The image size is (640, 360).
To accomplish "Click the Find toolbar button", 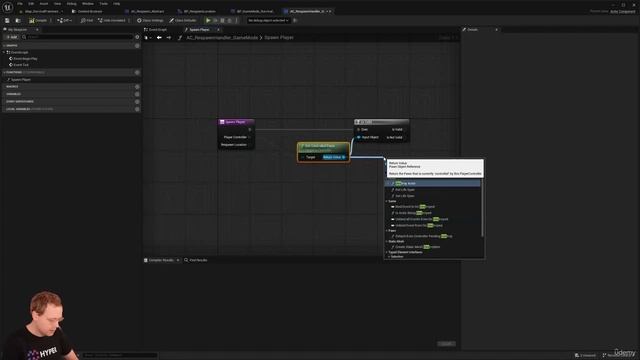I will click(87, 20).
